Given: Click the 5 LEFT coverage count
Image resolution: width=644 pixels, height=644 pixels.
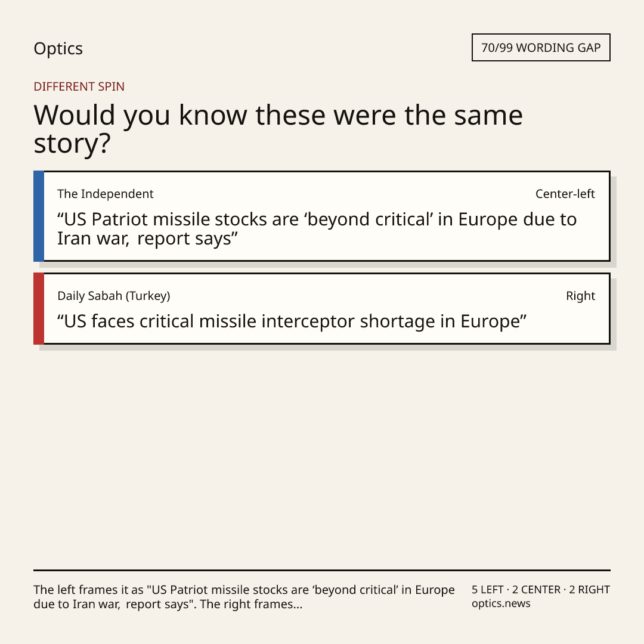Looking at the screenshot, I should coord(488,590).
